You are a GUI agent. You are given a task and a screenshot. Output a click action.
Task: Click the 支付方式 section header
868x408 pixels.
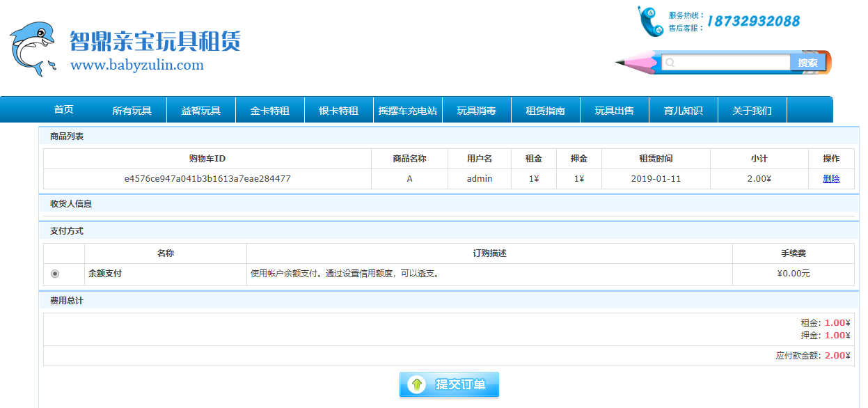tap(67, 230)
